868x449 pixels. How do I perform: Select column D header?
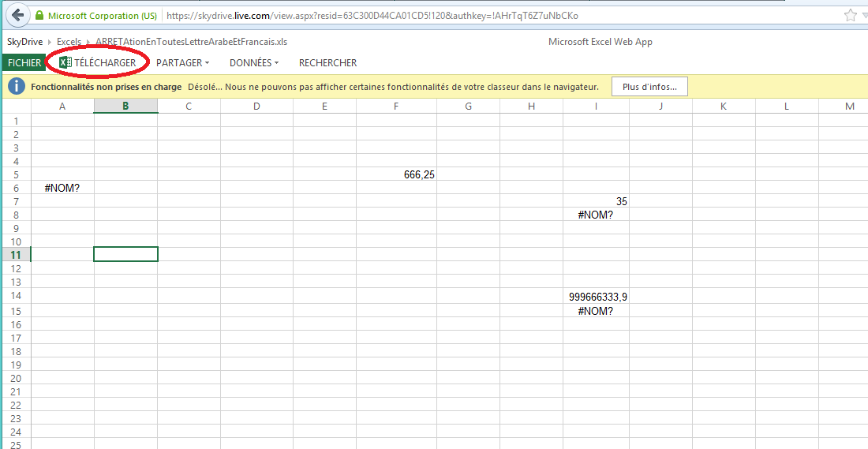pyautogui.click(x=257, y=107)
